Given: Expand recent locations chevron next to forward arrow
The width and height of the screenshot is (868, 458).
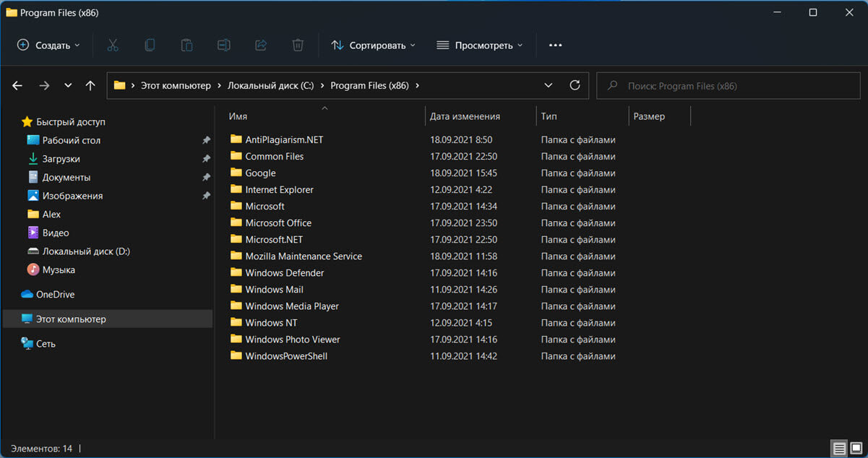Looking at the screenshot, I should tap(68, 85).
